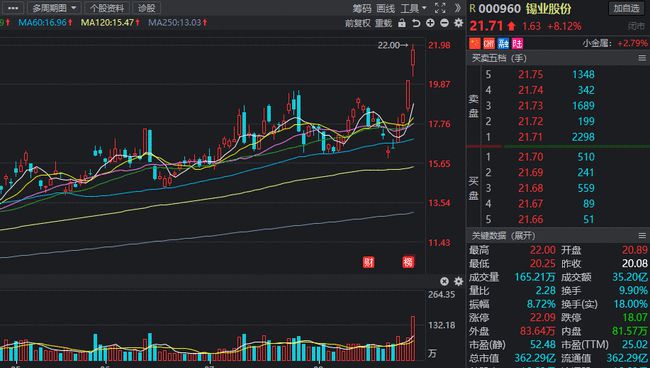Image resolution: width=650 pixels, height=368 pixels.
Task: Click the 加自选 button
Action: [x=626, y=8]
